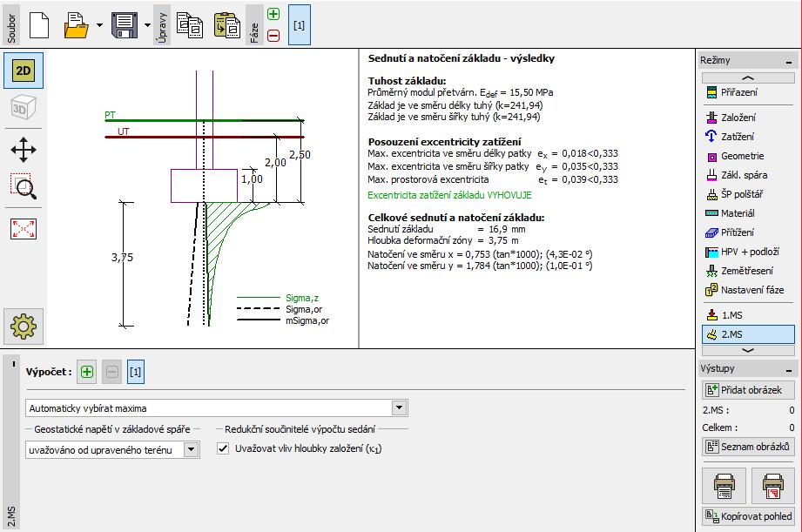Viewport: 802px width, 532px height.
Task: Click the Sednutí základu 16,9 mm value
Action: 507,229
